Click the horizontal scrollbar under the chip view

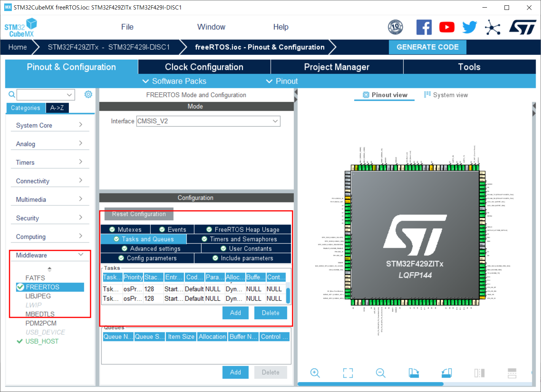click(x=371, y=384)
